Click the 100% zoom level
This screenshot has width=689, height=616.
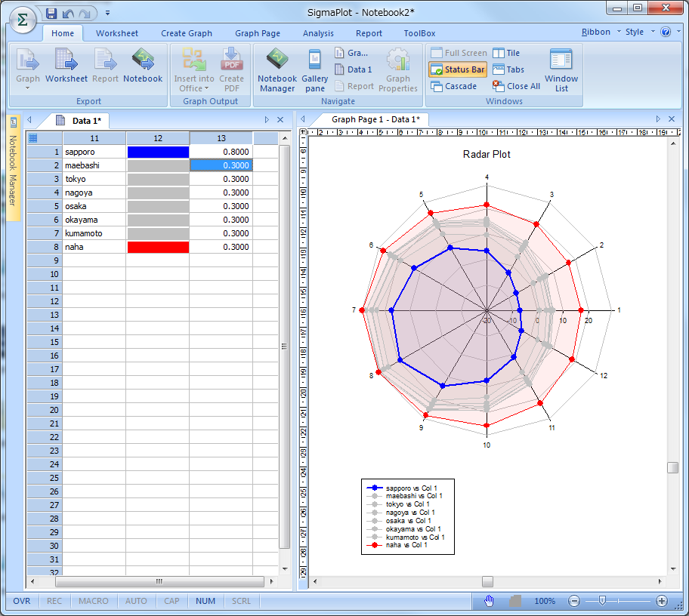(545, 601)
